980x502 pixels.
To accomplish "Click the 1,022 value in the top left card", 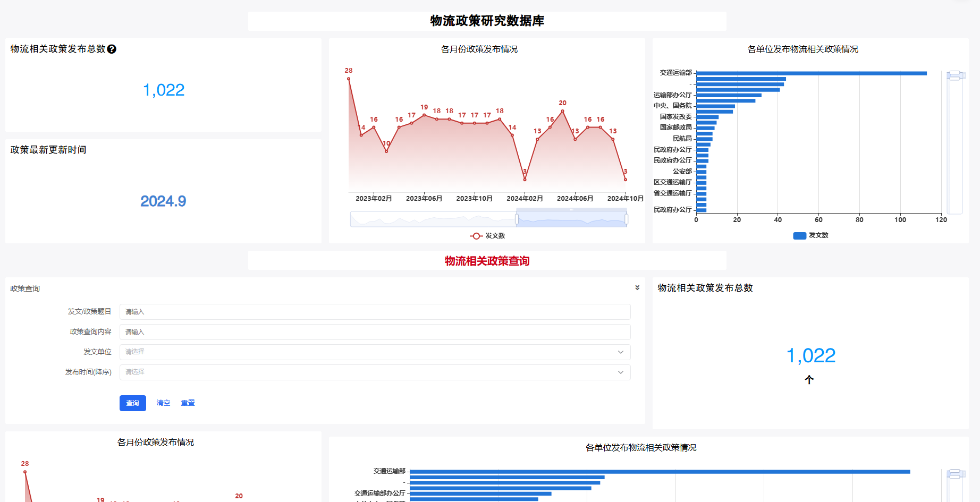I will (164, 90).
